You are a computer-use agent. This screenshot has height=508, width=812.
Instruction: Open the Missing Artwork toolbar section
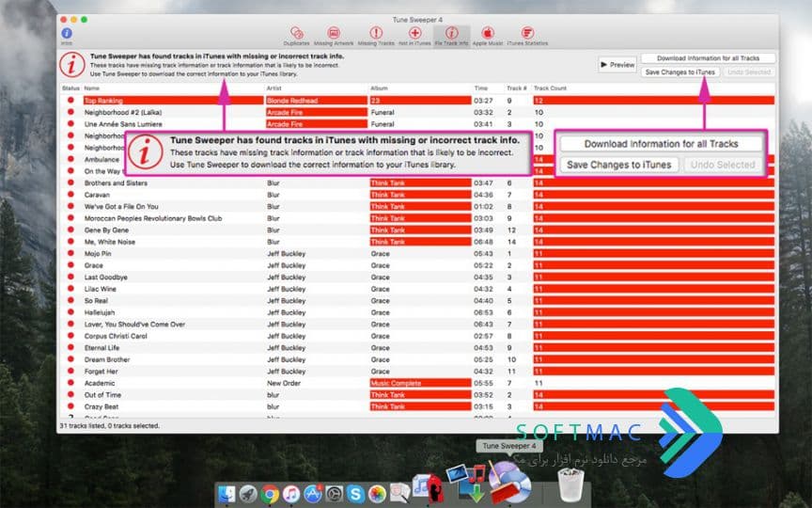pyautogui.click(x=334, y=37)
